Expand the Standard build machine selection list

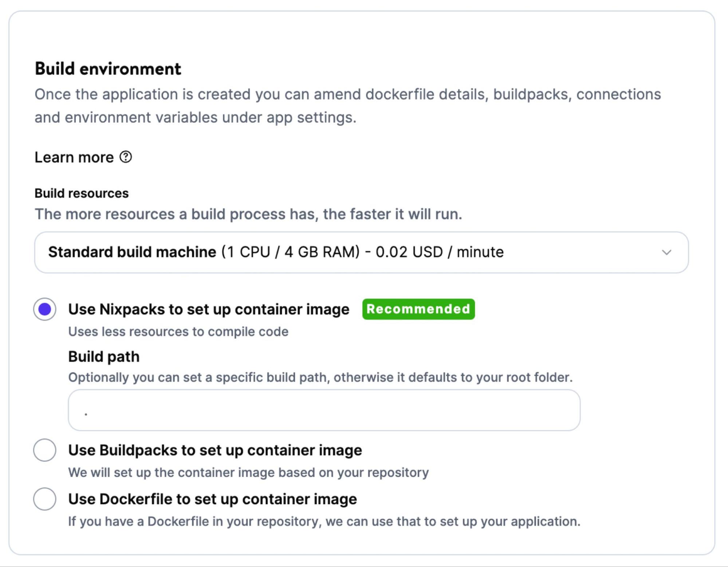coord(361,252)
